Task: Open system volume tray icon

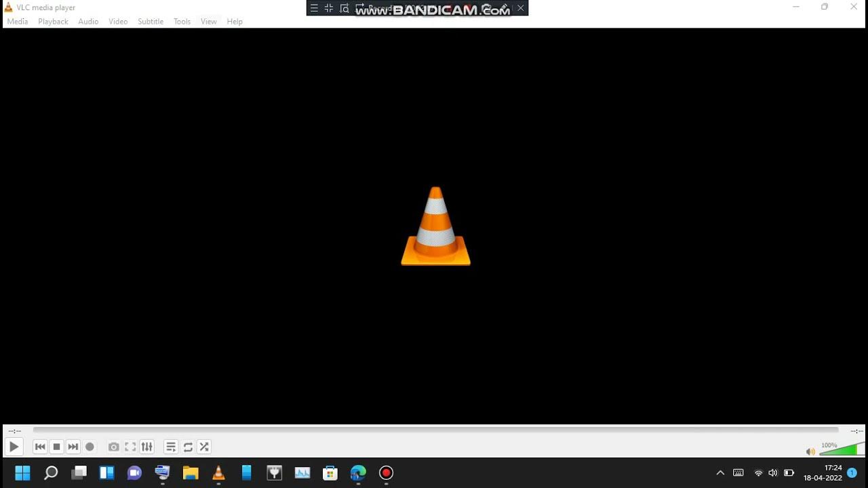Action: (x=773, y=473)
